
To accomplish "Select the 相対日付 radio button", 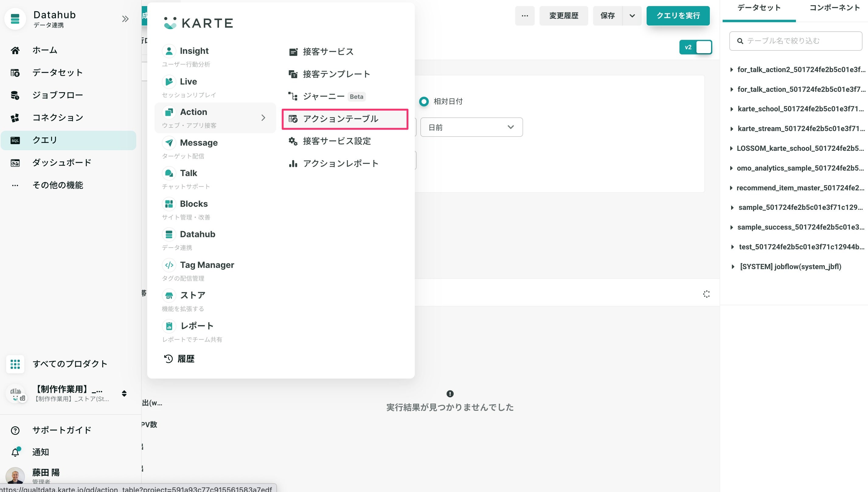I will coord(424,101).
